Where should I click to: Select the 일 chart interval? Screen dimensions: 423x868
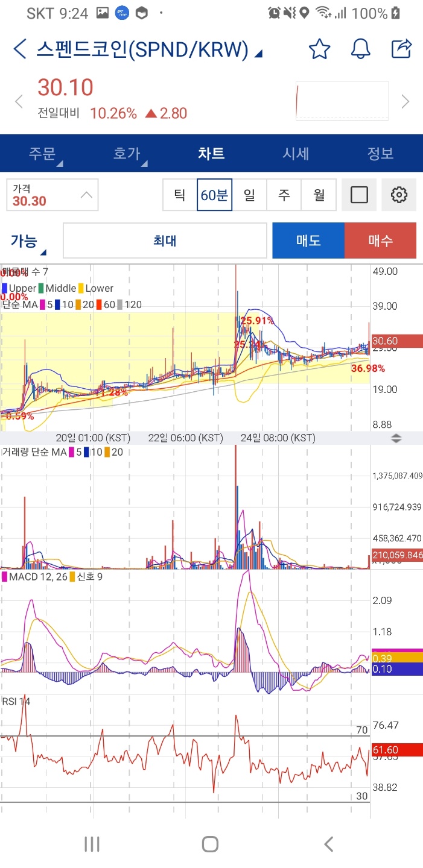point(249,195)
